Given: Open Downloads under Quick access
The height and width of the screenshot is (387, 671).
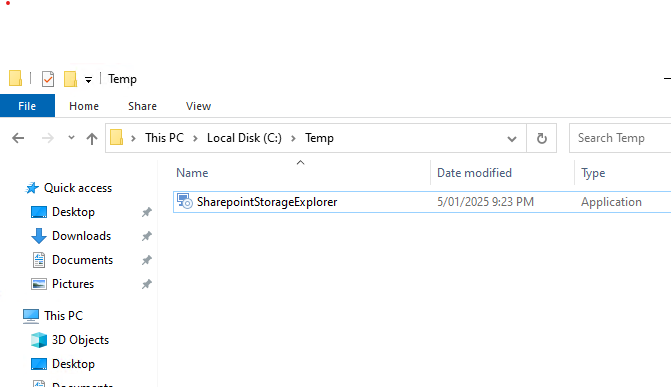Looking at the screenshot, I should pyautogui.click(x=81, y=236).
